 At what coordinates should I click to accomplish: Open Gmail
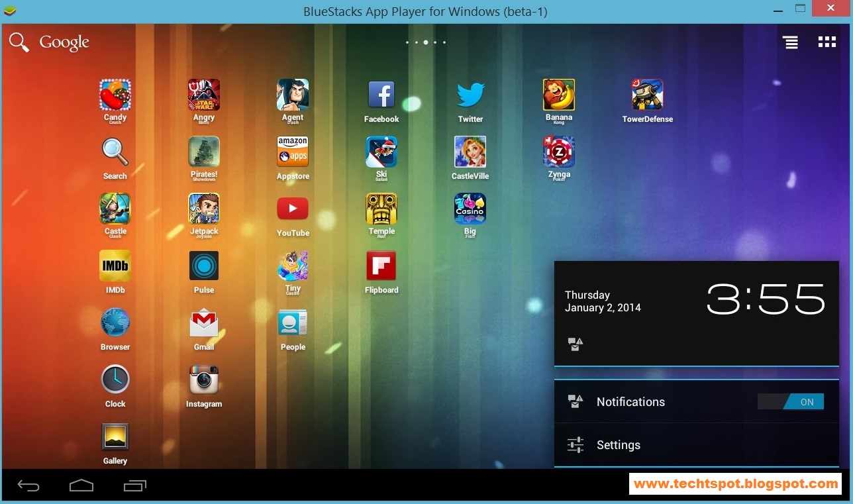(204, 323)
